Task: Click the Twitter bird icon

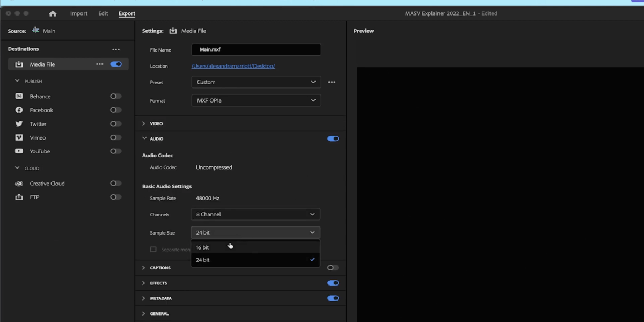Action: 19,124
